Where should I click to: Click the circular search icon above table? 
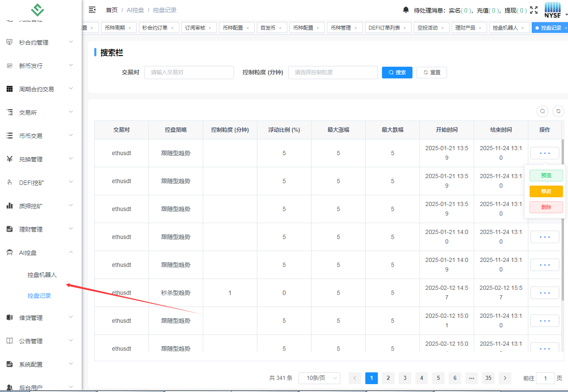click(542, 111)
